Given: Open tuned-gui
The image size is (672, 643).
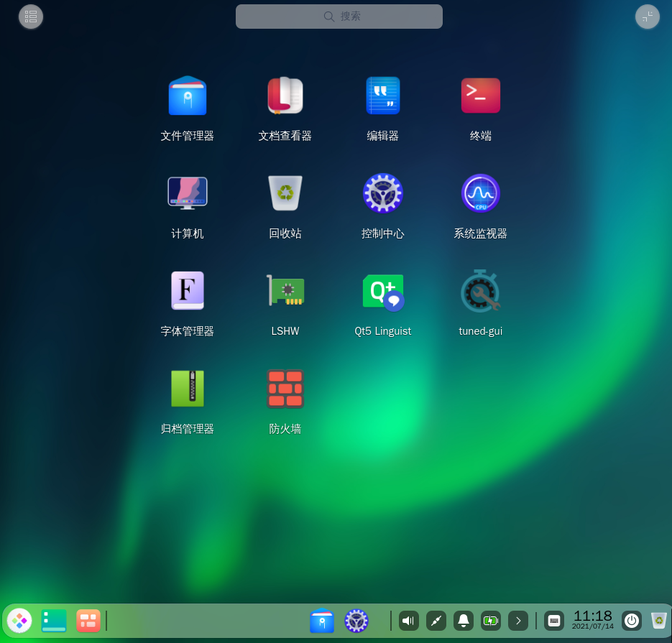Looking at the screenshot, I should click(480, 291).
